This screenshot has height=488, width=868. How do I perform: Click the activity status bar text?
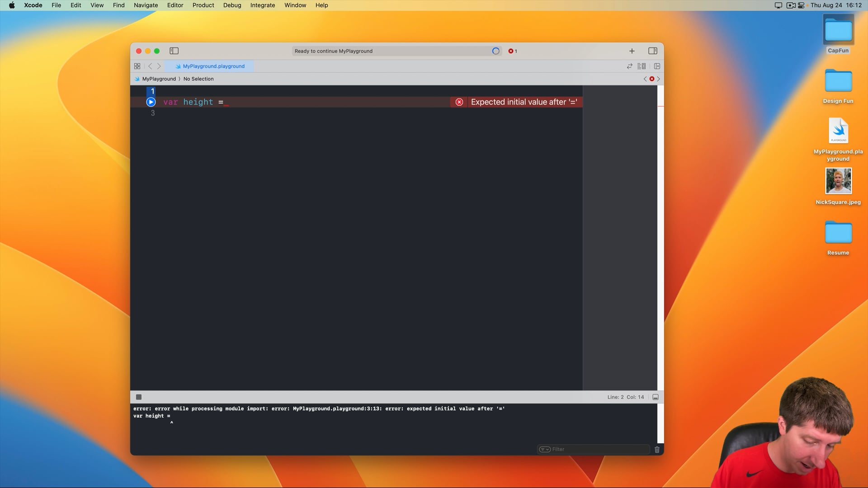[334, 51]
